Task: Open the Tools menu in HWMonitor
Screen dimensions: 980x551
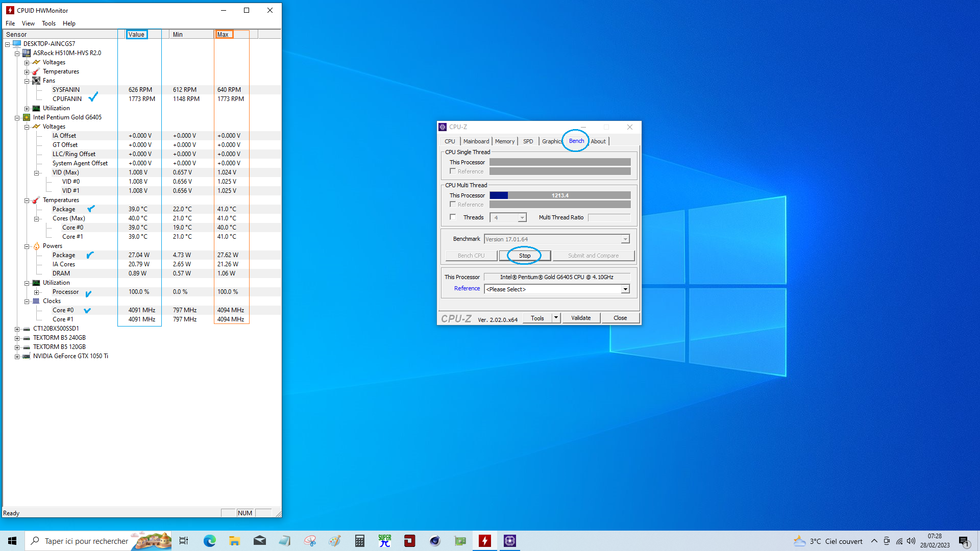Action: point(48,23)
